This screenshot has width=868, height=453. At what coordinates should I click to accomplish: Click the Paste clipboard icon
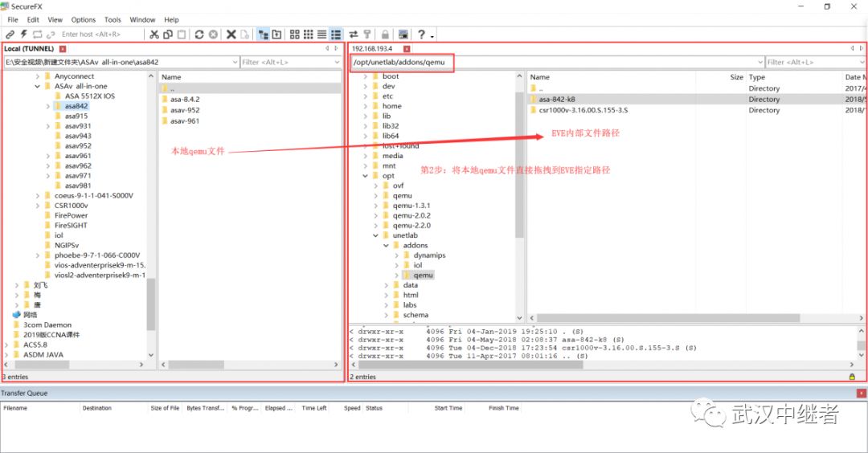point(182,35)
